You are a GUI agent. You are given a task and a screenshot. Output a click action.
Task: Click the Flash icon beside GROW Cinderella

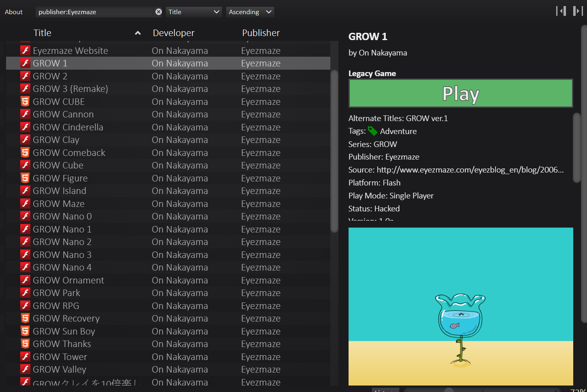click(25, 127)
